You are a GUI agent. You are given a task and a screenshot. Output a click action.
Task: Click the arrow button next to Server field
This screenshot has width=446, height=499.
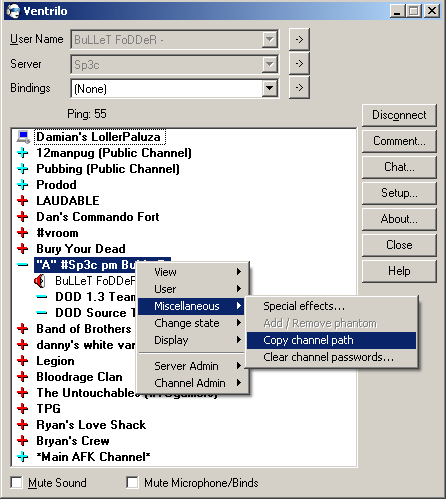pos(299,64)
